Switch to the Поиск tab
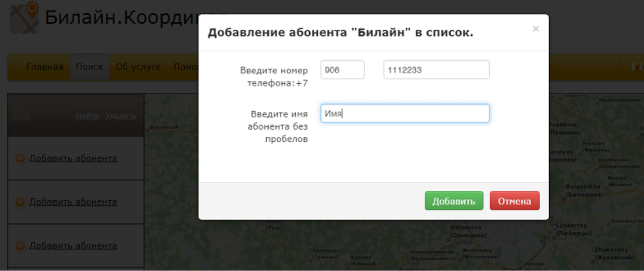Viewport: 644px width, 271px height. [x=90, y=67]
